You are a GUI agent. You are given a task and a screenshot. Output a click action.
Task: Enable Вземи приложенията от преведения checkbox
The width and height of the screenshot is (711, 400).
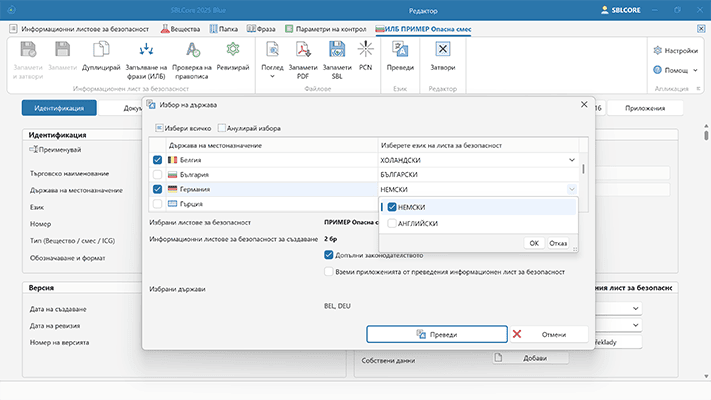tap(329, 272)
